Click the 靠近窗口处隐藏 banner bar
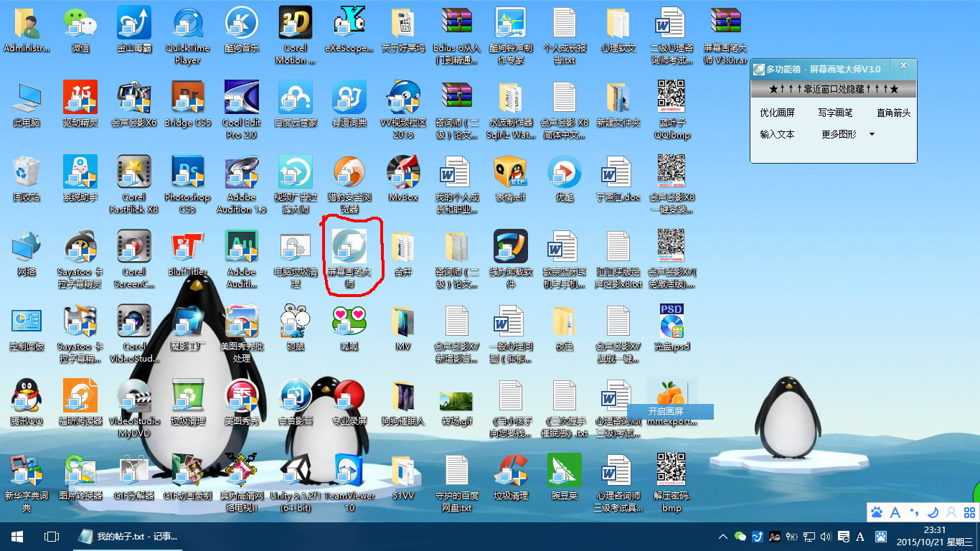Screen dimensions: 980x551 [x=834, y=89]
